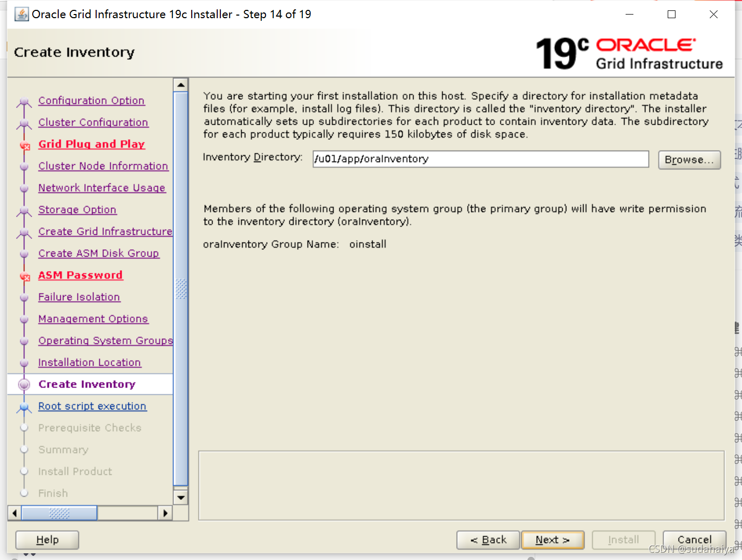Click the Install Product disabled step
The height and width of the screenshot is (560, 742).
click(75, 471)
